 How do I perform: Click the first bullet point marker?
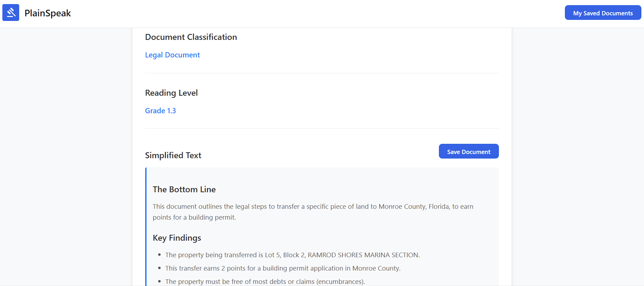159,255
